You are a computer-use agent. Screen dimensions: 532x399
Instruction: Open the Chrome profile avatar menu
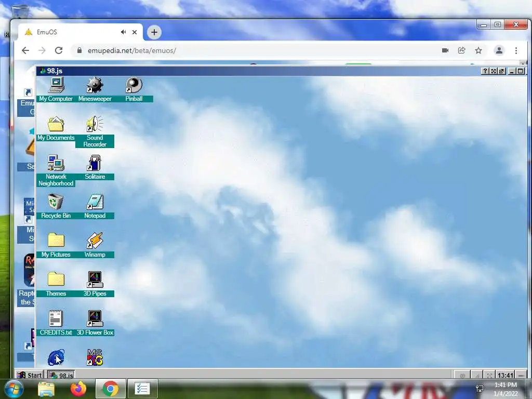499,50
